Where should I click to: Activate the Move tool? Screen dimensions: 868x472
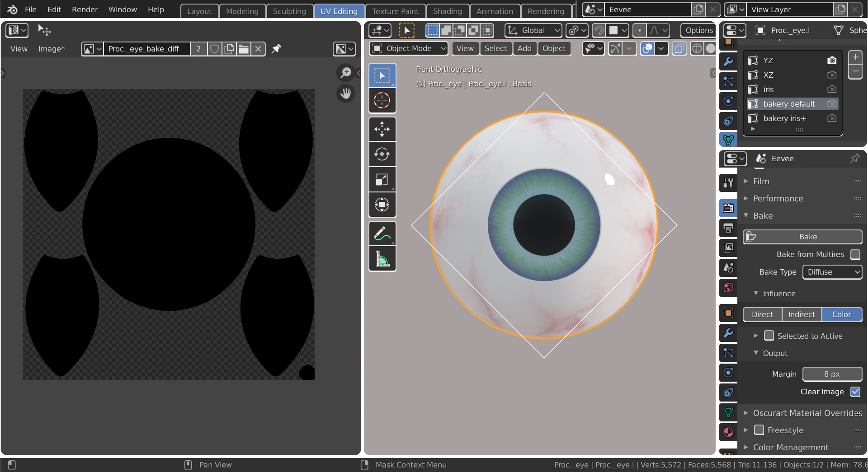pyautogui.click(x=382, y=129)
